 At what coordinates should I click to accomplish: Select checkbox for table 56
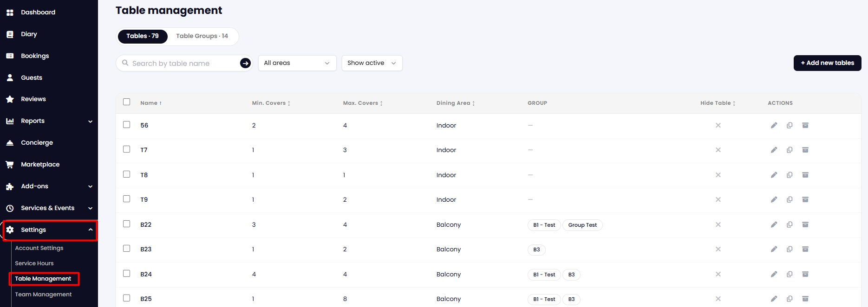click(126, 125)
